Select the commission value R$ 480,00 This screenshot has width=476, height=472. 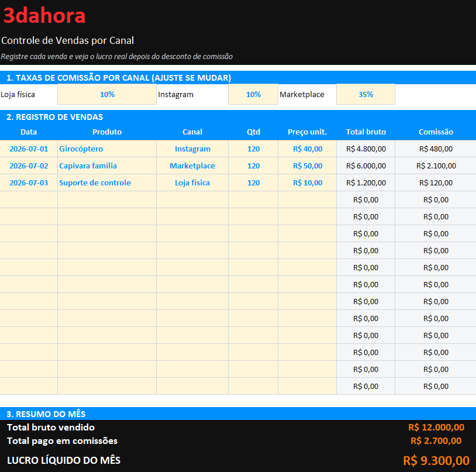(436, 149)
